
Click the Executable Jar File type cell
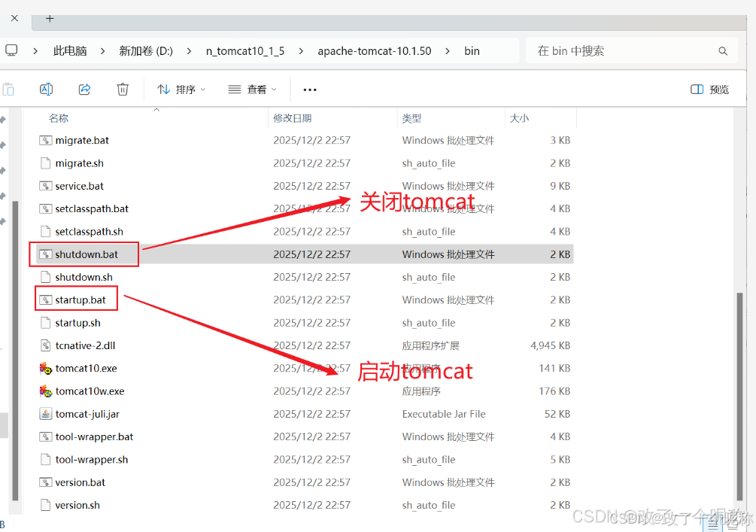tap(444, 414)
